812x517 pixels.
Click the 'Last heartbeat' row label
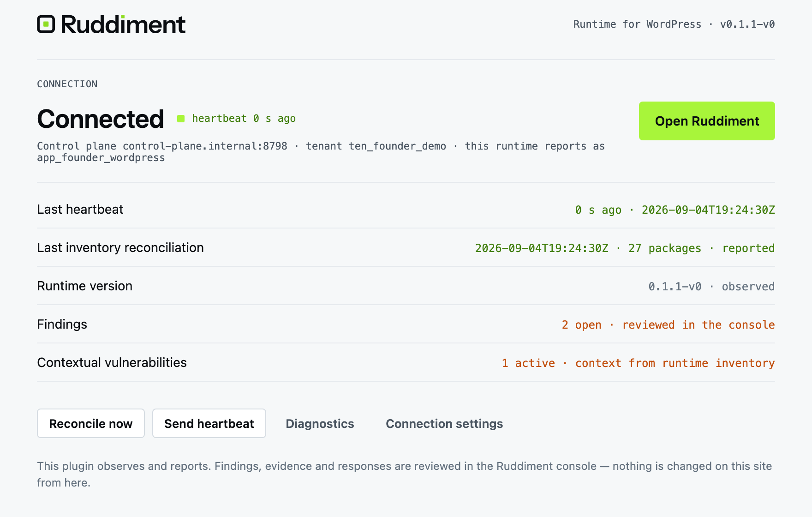tap(80, 209)
